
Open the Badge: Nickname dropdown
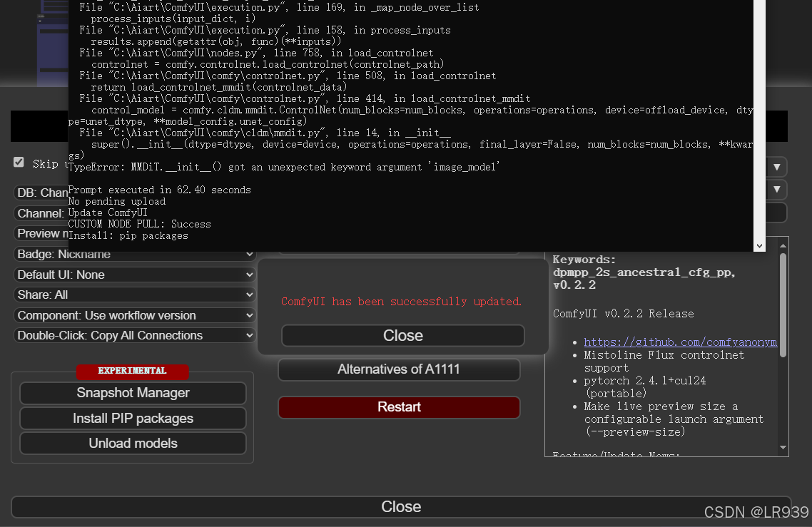click(135, 254)
